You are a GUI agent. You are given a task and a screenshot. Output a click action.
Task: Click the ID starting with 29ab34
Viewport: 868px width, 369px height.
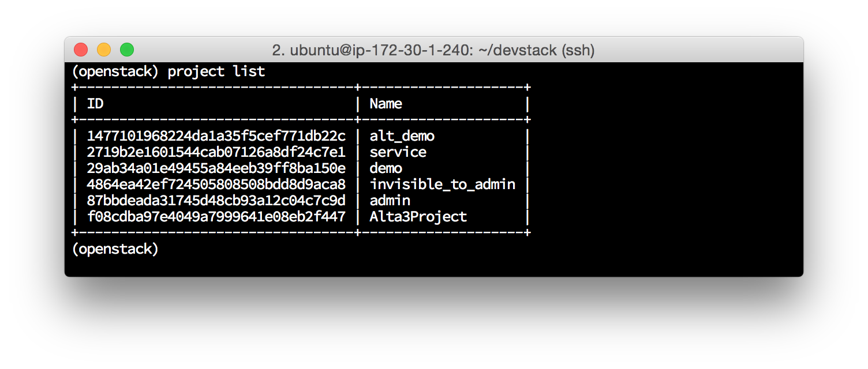coord(216,169)
